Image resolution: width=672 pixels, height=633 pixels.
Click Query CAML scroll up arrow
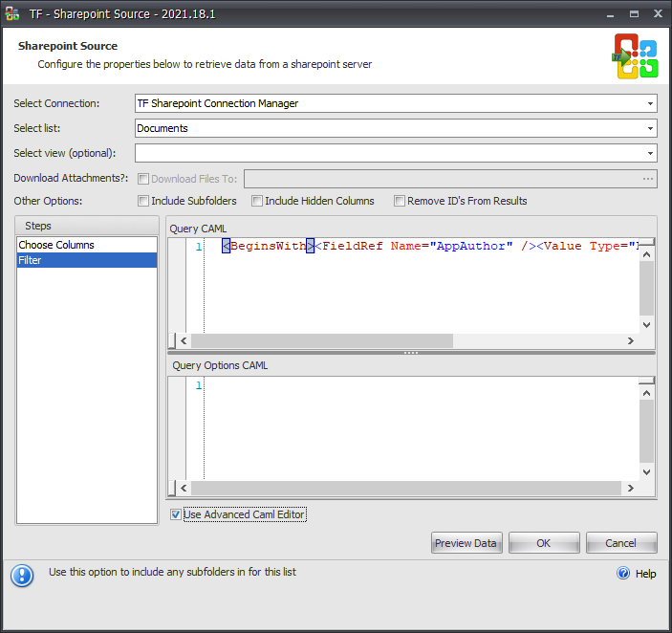tap(647, 254)
